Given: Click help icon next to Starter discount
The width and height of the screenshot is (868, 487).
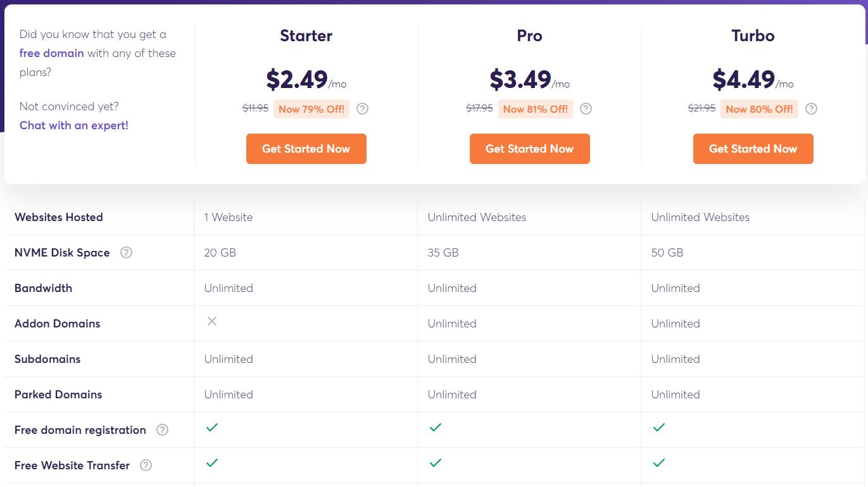Looking at the screenshot, I should [x=362, y=109].
